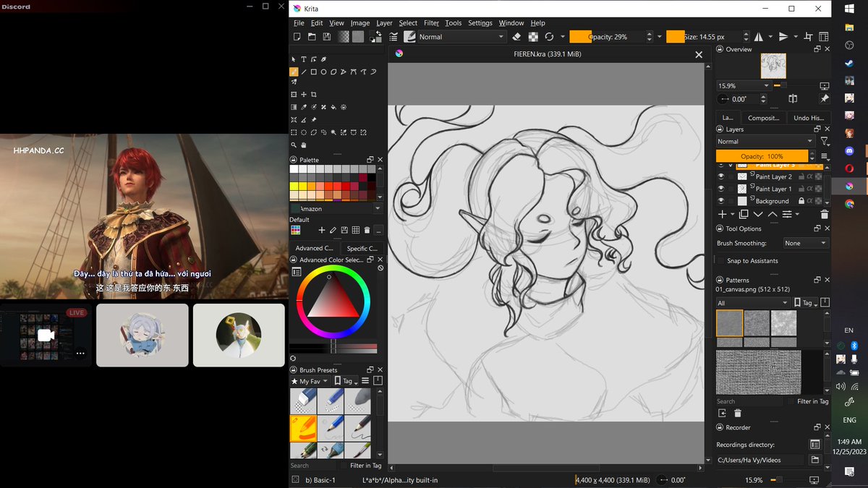868x488 pixels.
Task: Toggle alpha lock on Paint Layer 1
Action: point(810,189)
